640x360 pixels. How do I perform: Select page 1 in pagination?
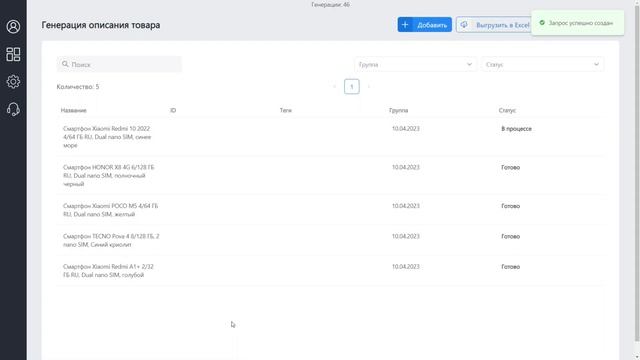pos(351,87)
